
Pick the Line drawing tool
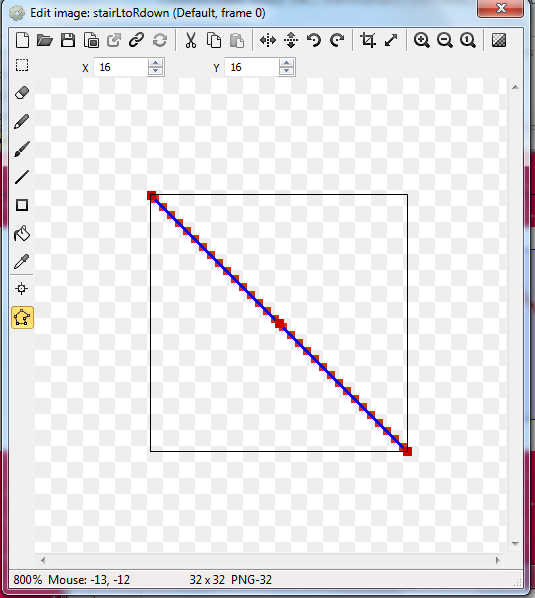coord(22,177)
